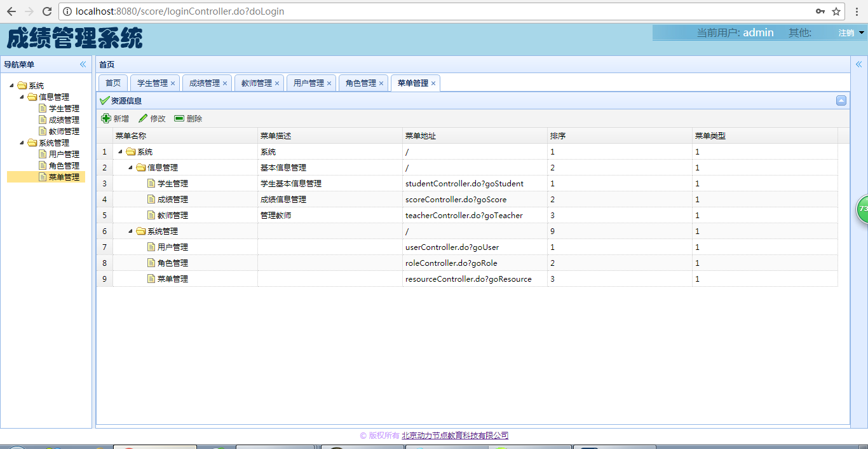Click the 新增 green plus icon
This screenshot has height=449, width=868.
pyautogui.click(x=106, y=118)
